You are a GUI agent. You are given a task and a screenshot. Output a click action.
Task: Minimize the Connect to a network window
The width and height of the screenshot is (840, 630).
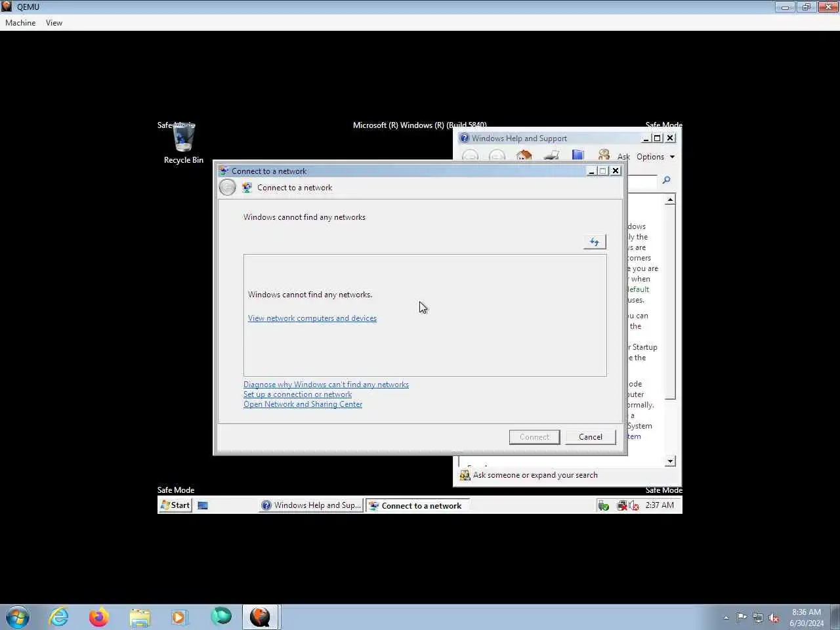[591, 171]
